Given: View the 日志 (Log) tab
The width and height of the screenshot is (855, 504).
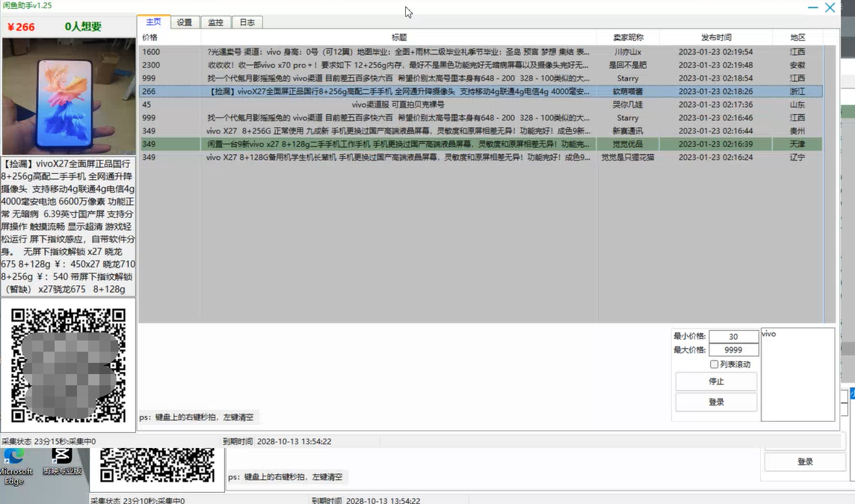Looking at the screenshot, I should pos(247,22).
